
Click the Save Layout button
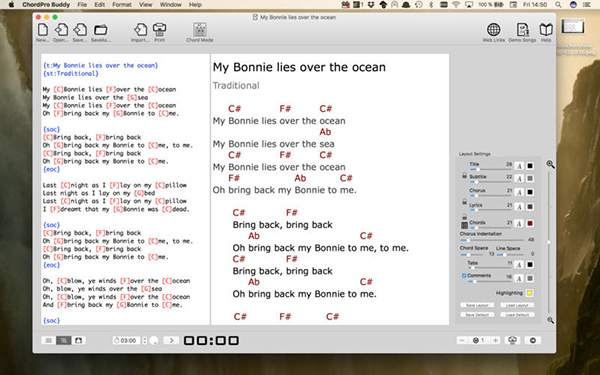[x=477, y=305]
